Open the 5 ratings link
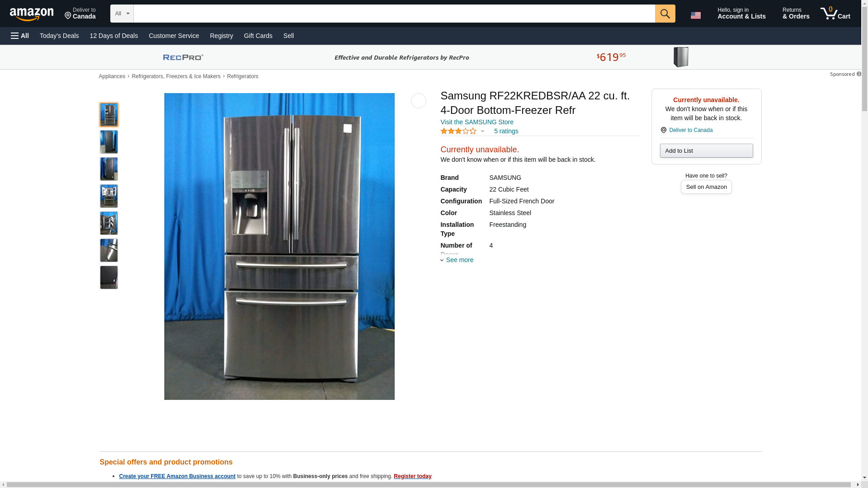Viewport: 868px width, 488px height. 506,131
